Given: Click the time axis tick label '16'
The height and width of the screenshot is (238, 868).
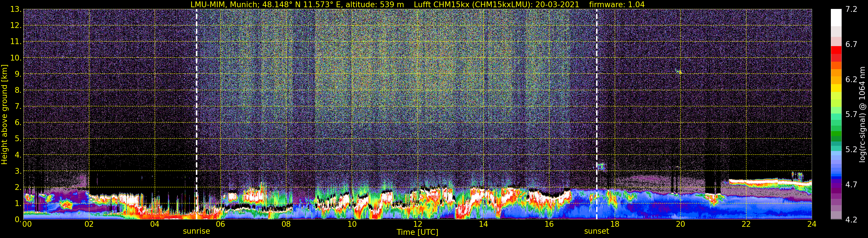Looking at the screenshot, I should (549, 224).
